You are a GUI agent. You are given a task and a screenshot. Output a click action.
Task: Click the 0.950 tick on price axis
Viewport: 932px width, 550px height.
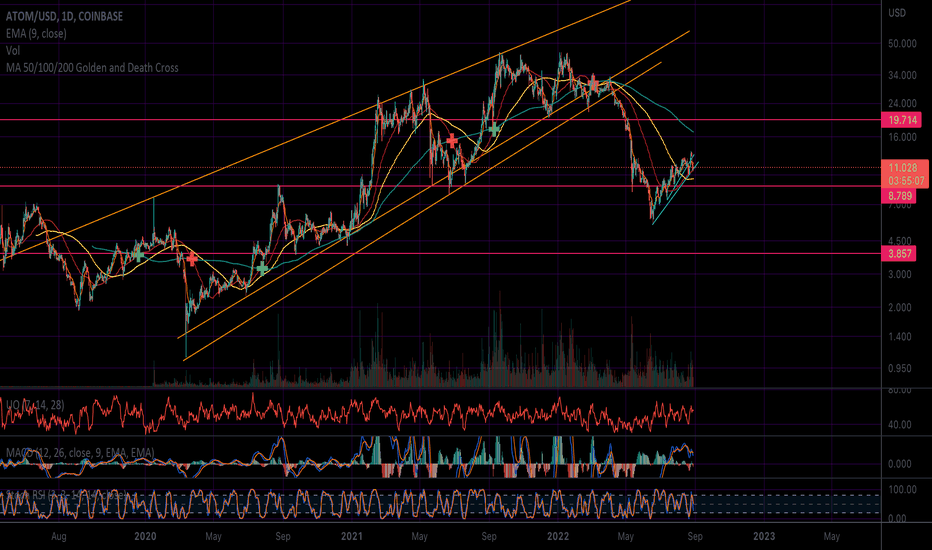(899, 368)
